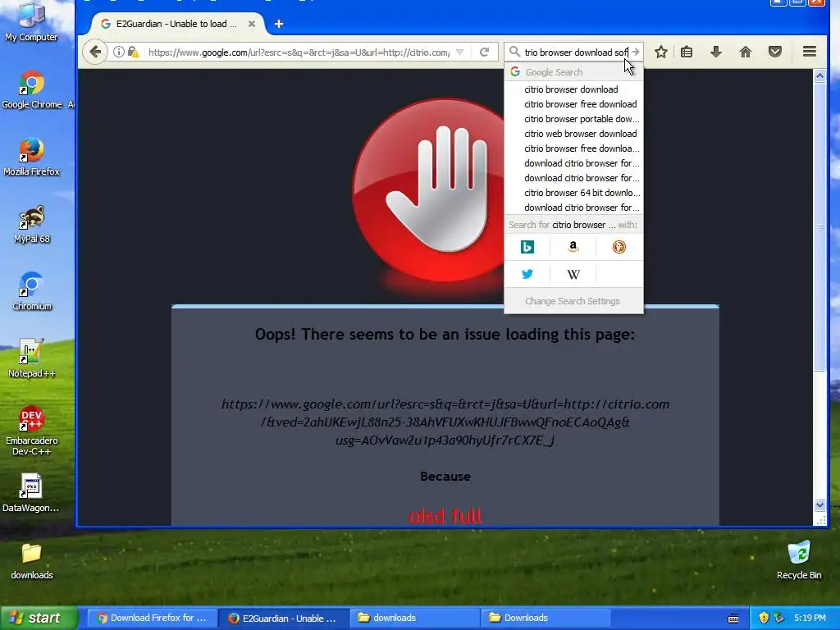Image resolution: width=840 pixels, height=630 pixels.
Task: Click page scrollbar down arrow
Action: tap(819, 504)
